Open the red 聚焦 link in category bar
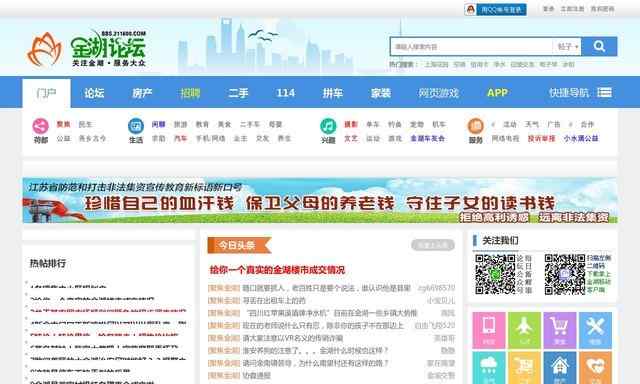 [x=63, y=124]
